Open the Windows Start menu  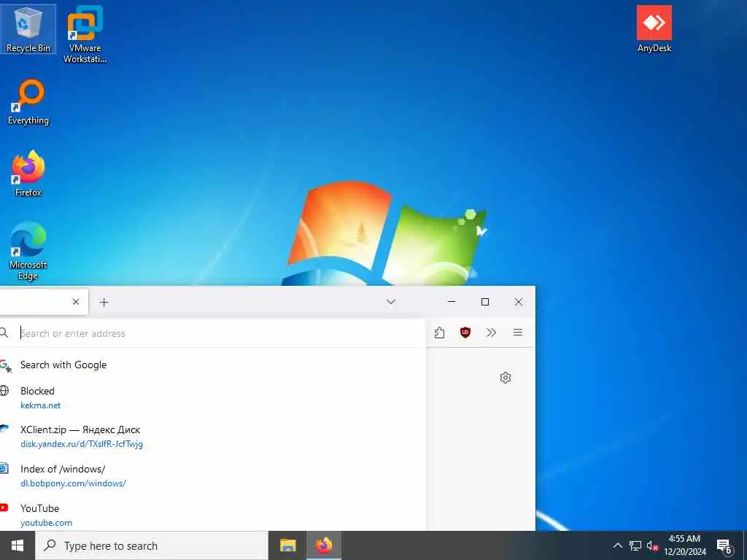pyautogui.click(x=18, y=545)
